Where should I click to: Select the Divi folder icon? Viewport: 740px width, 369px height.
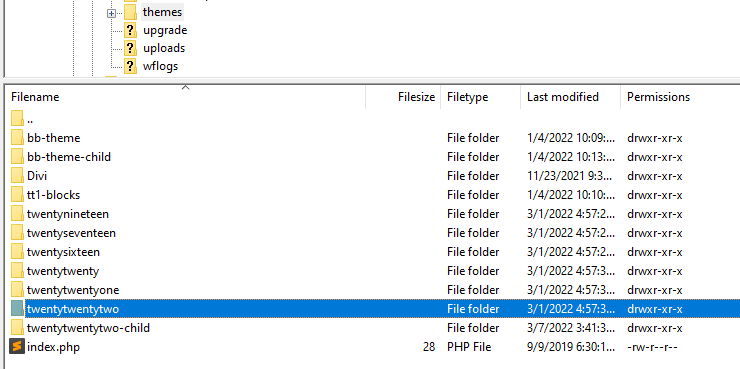(17, 176)
